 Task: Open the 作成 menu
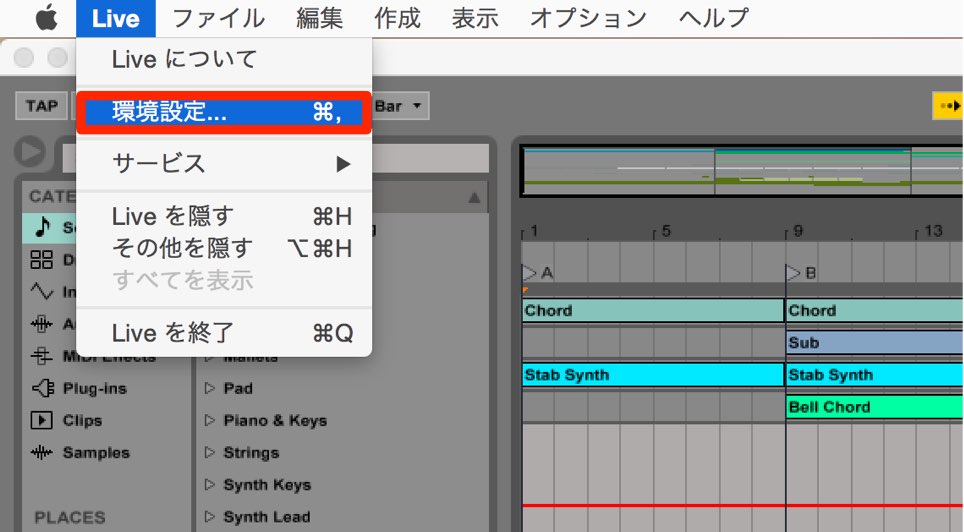point(397,18)
